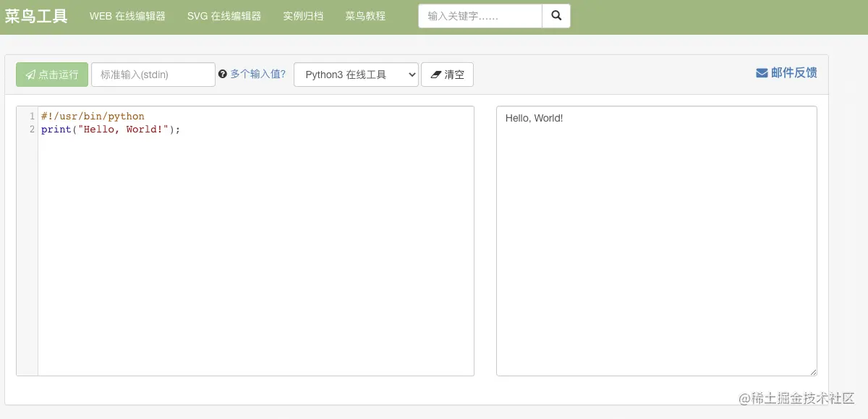Click the shebang line #!/usr/bin/python
Screen dimensions: 868x419
tap(93, 117)
